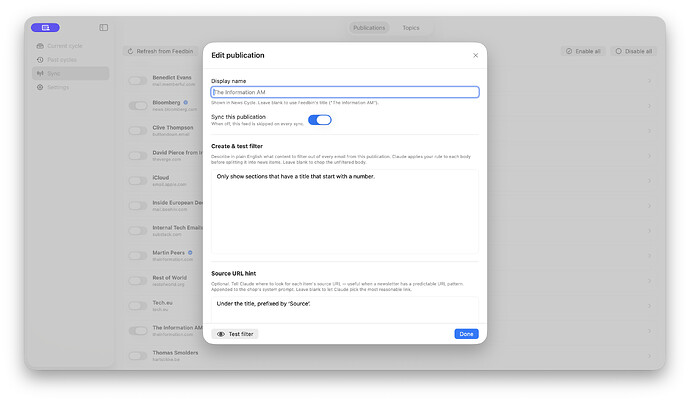
Task: Click into the filter description text area
Action: tap(345, 212)
